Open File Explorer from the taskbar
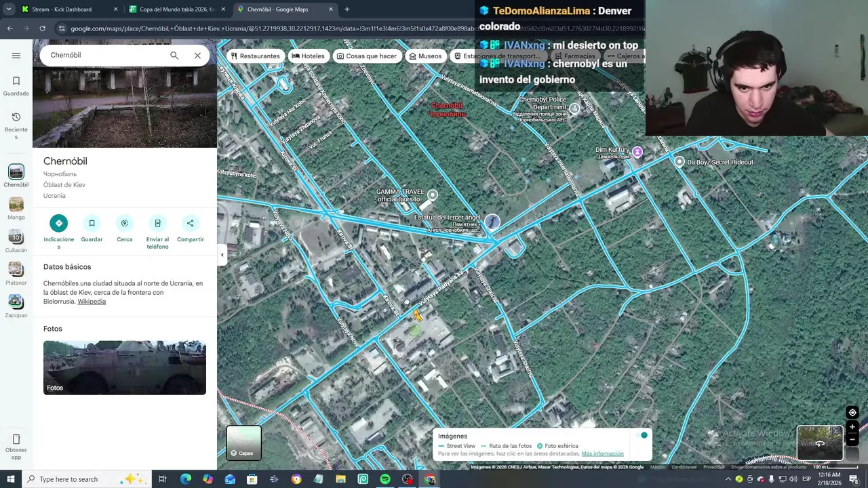The height and width of the screenshot is (488, 868). 340,479
